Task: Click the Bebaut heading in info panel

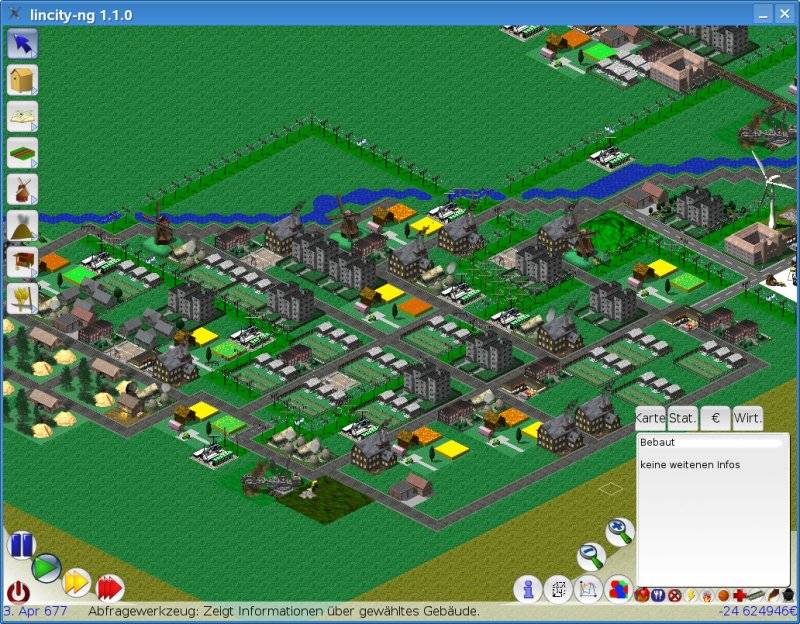Action: 657,442
